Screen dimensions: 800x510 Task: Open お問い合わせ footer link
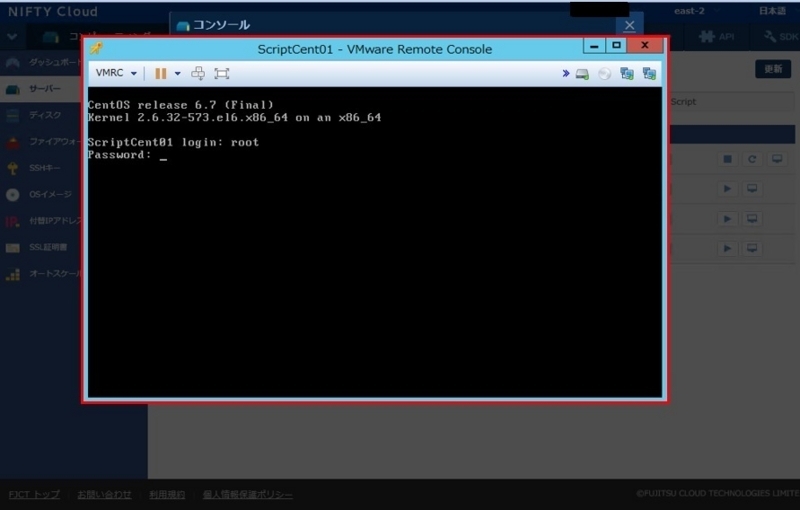pos(104,494)
